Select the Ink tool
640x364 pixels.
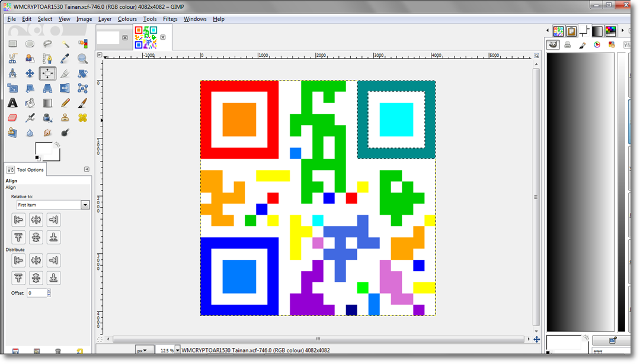pos(47,118)
